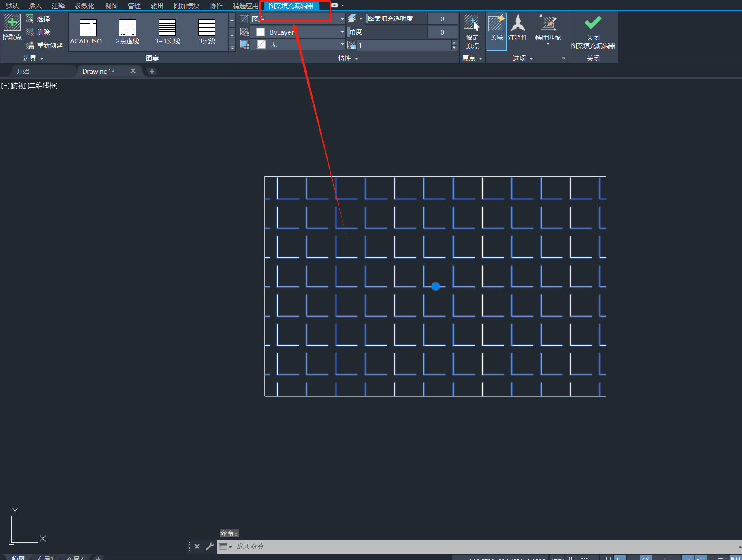Click Match Properties (特性匹配) icon
This screenshot has height=560, width=742.
coord(548,23)
